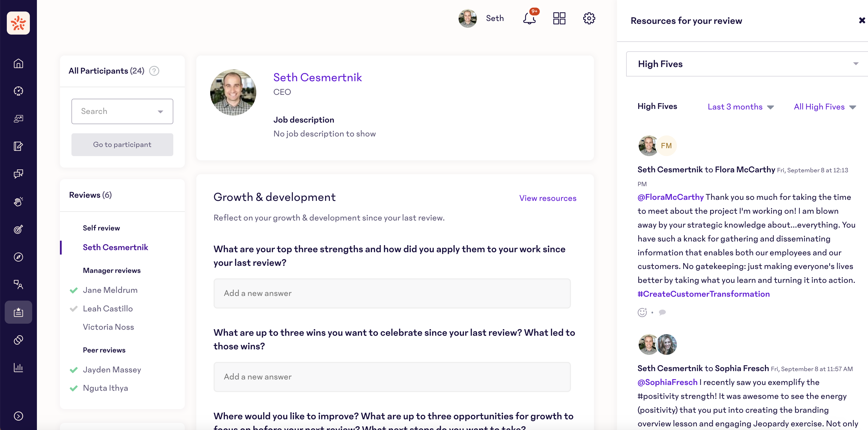Open the participant Search dropdown

122,111
